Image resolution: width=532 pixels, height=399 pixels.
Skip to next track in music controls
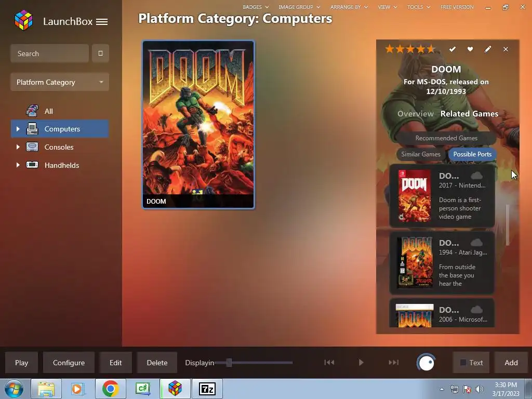pyautogui.click(x=393, y=362)
